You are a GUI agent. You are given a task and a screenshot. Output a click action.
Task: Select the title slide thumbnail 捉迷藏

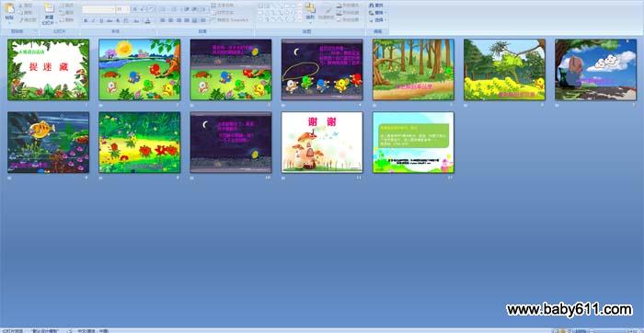click(x=48, y=69)
